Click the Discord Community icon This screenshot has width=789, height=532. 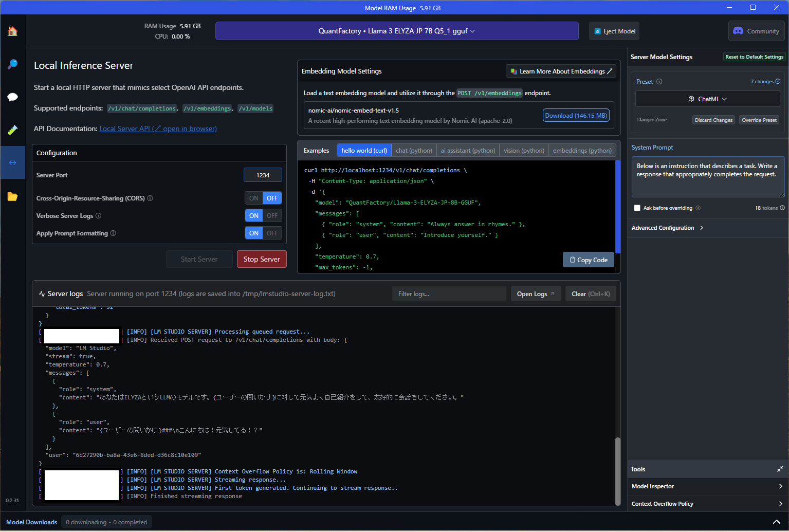[738, 31]
